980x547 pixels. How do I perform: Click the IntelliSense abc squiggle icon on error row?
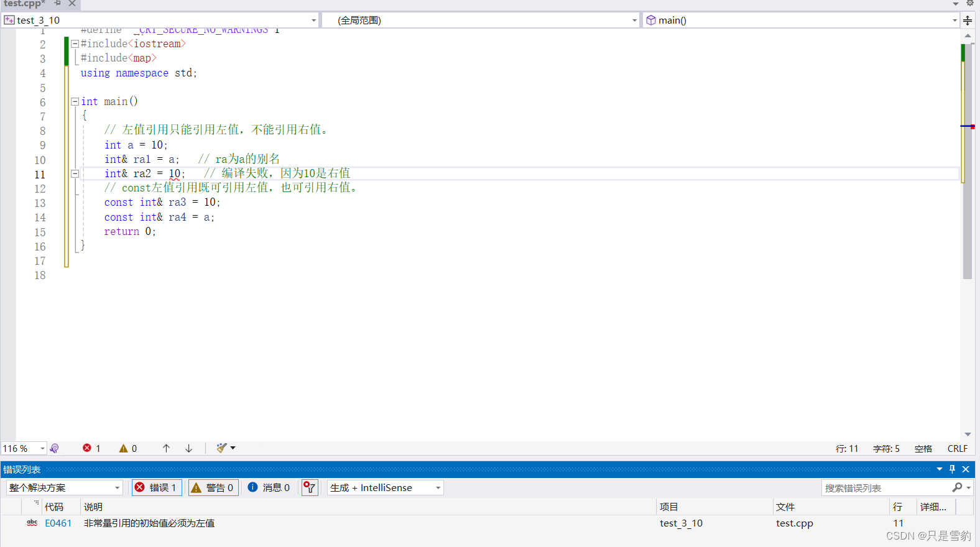32,523
